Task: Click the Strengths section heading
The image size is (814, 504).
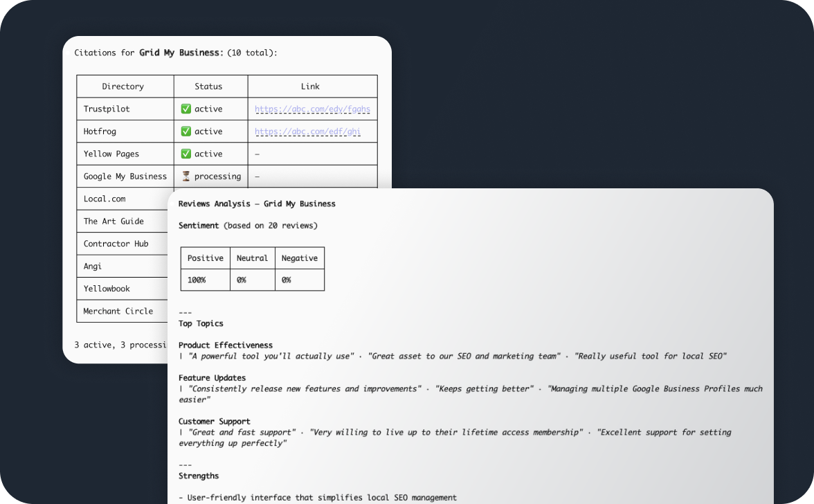Action: pos(199,476)
